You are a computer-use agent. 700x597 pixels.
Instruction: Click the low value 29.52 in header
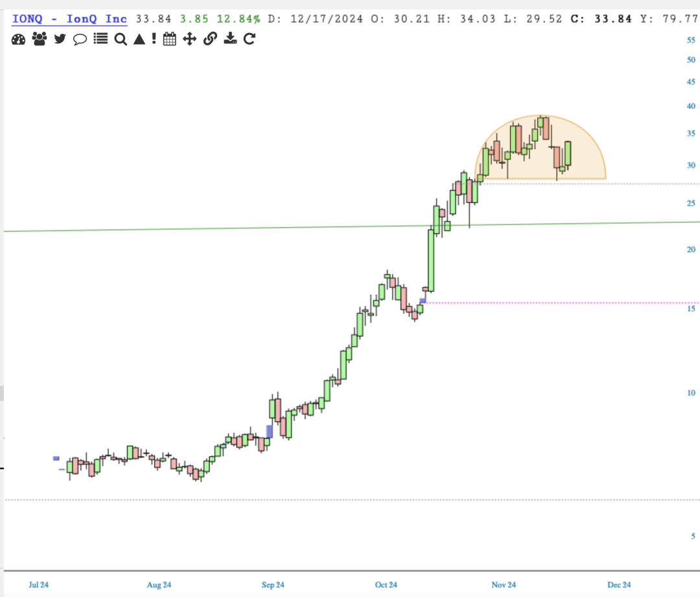(x=544, y=19)
